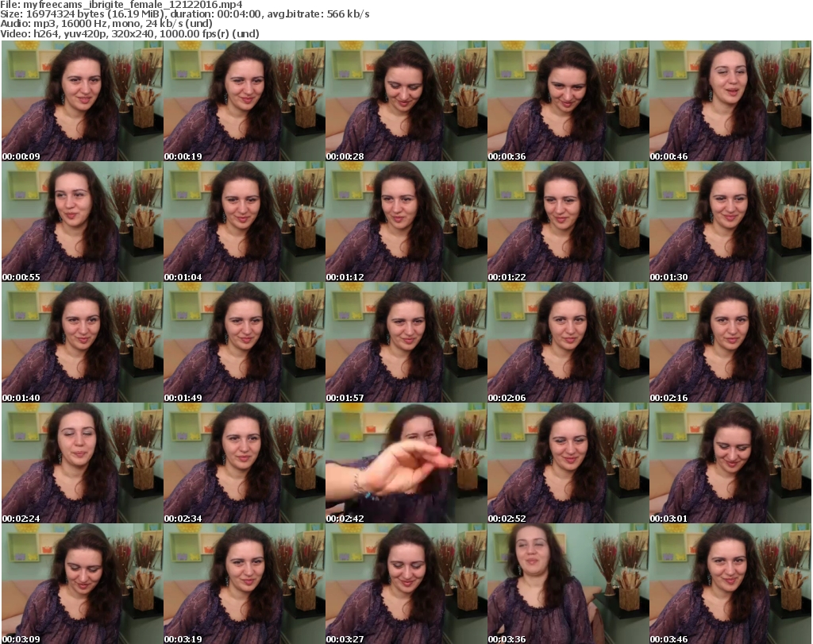This screenshot has height=644, width=813.
Task: Open the frame stamped 00:01:49
Action: [x=245, y=343]
